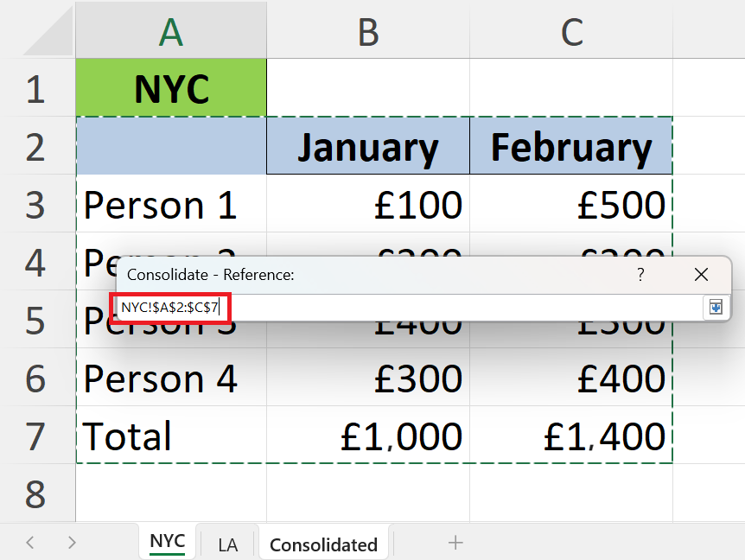This screenshot has width=745, height=560.
Task: Select column C header
Action: (x=571, y=32)
